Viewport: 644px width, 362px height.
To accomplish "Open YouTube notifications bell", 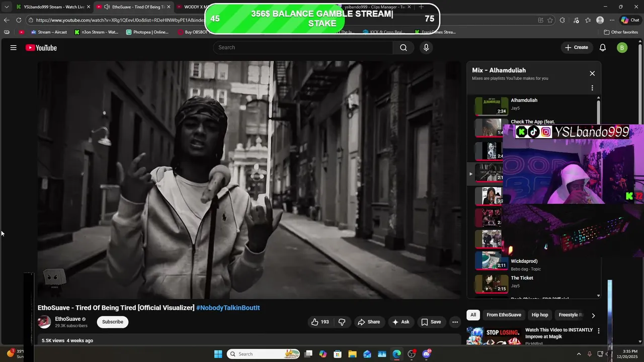I will 603,48.
